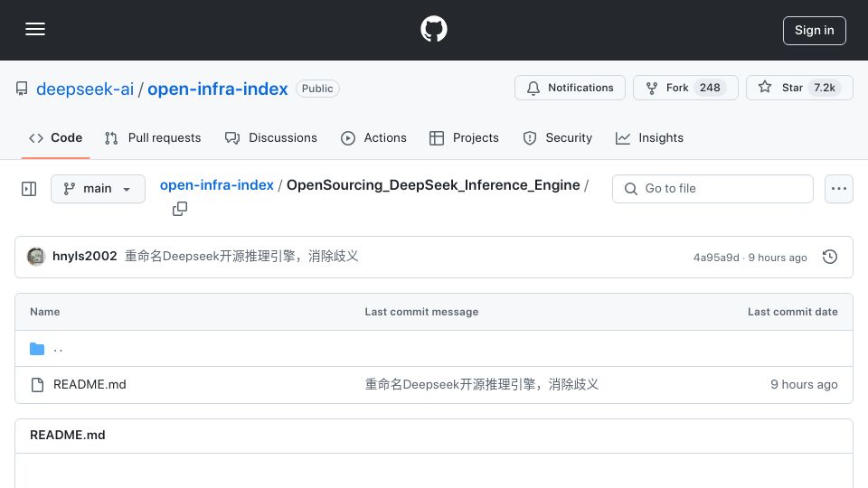Open the Insights tab

[649, 137]
